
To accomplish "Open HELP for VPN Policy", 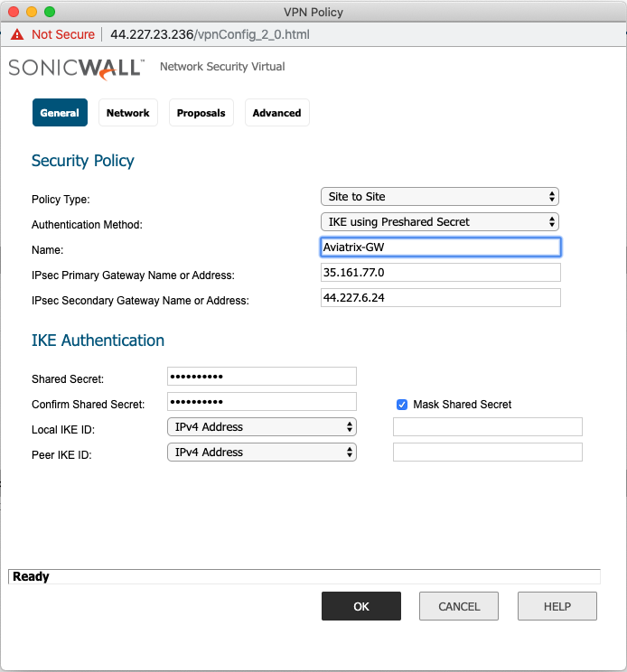I will 557,606.
